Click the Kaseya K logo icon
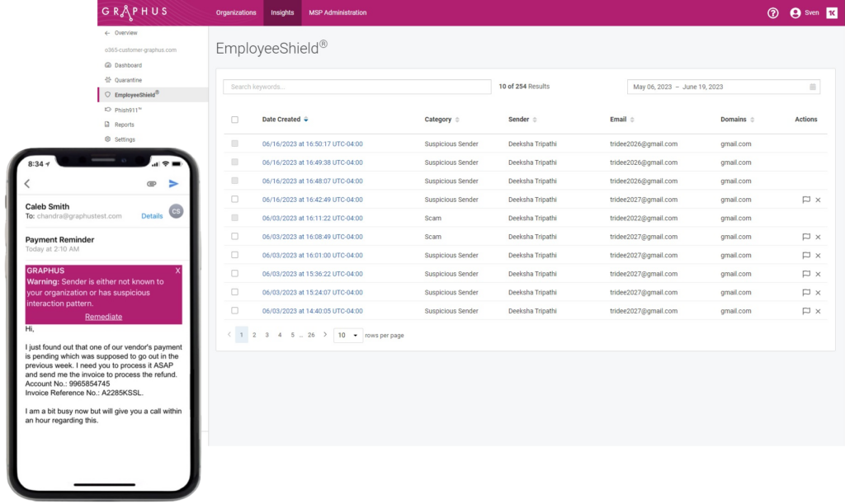The image size is (845, 504). (831, 13)
